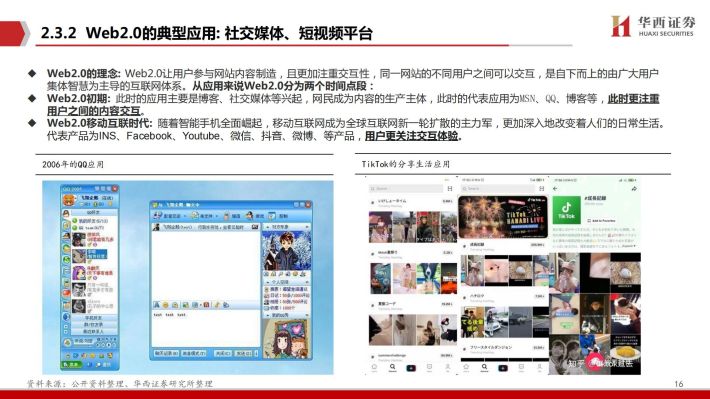Viewport: 710px width, 399px height.
Task: Click the send button in QQ chat window
Action: click(243, 353)
